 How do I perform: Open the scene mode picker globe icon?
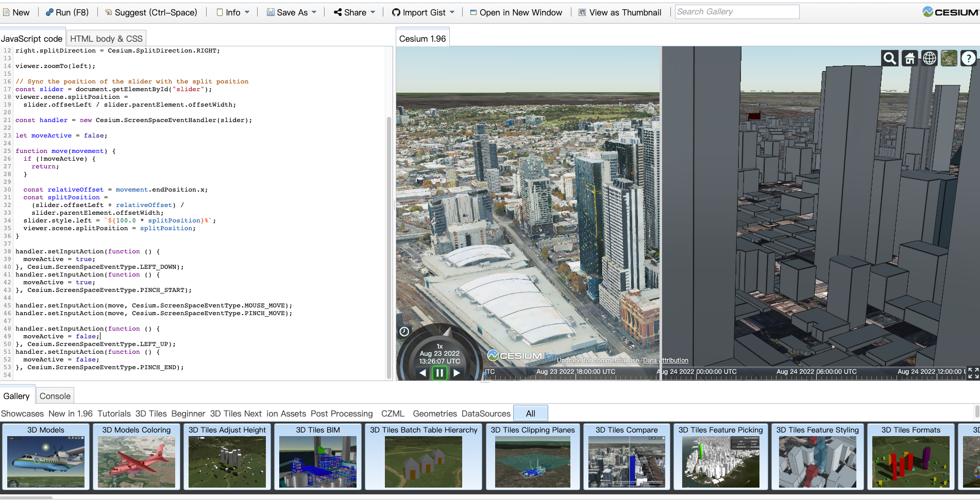(929, 58)
